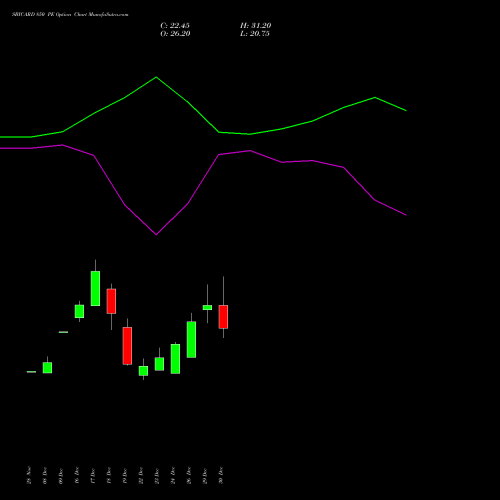This screenshot has height=500, width=500.
Task: Click the high value 'H: 31.20'
Action: (256, 26)
